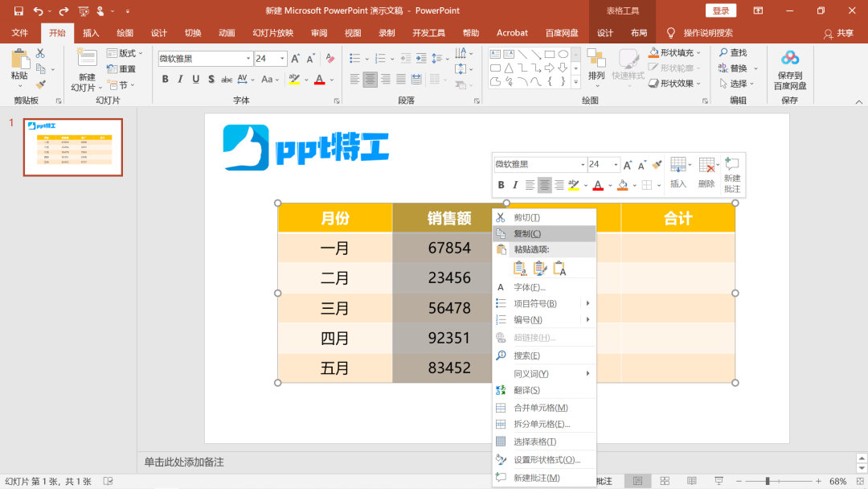Viewport: 868px width, 489px height.
Task: Click table cell 一月
Action: pos(335,248)
